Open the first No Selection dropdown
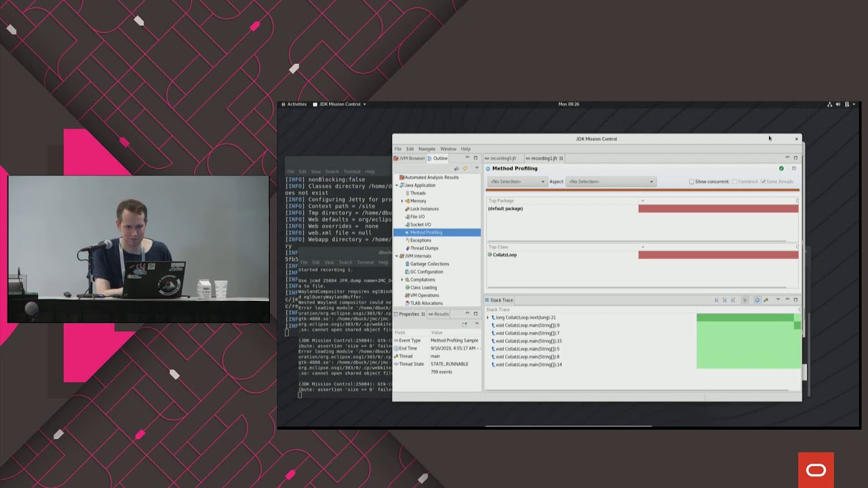The width and height of the screenshot is (868, 488). [x=517, y=182]
